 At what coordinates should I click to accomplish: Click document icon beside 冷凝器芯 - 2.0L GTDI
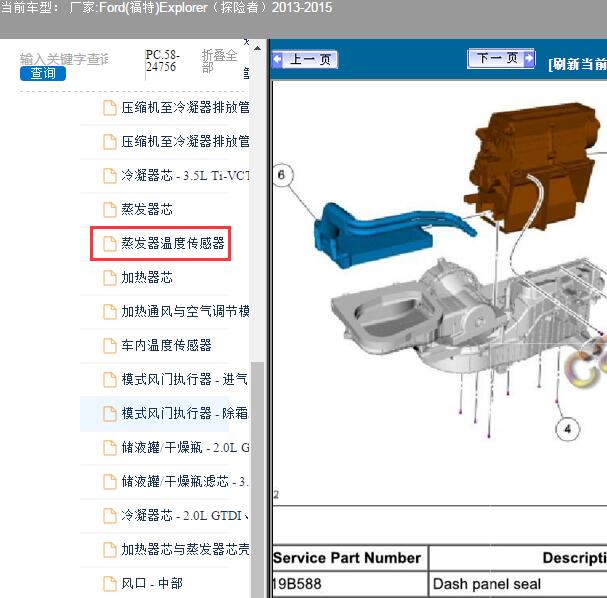110,516
